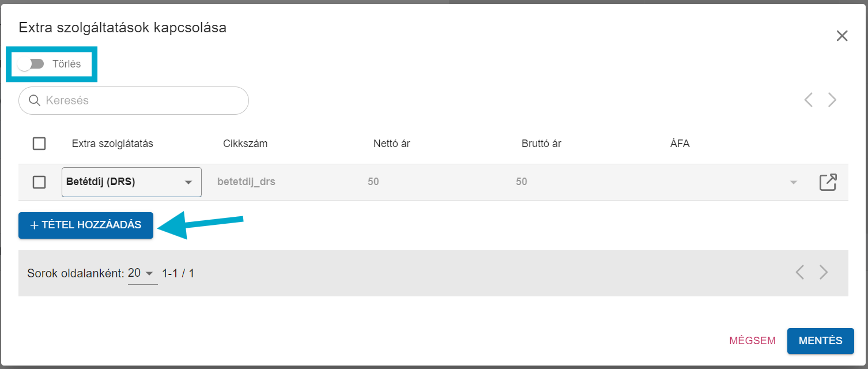
Task: Cancel with the Mégsem link
Action: tap(753, 341)
